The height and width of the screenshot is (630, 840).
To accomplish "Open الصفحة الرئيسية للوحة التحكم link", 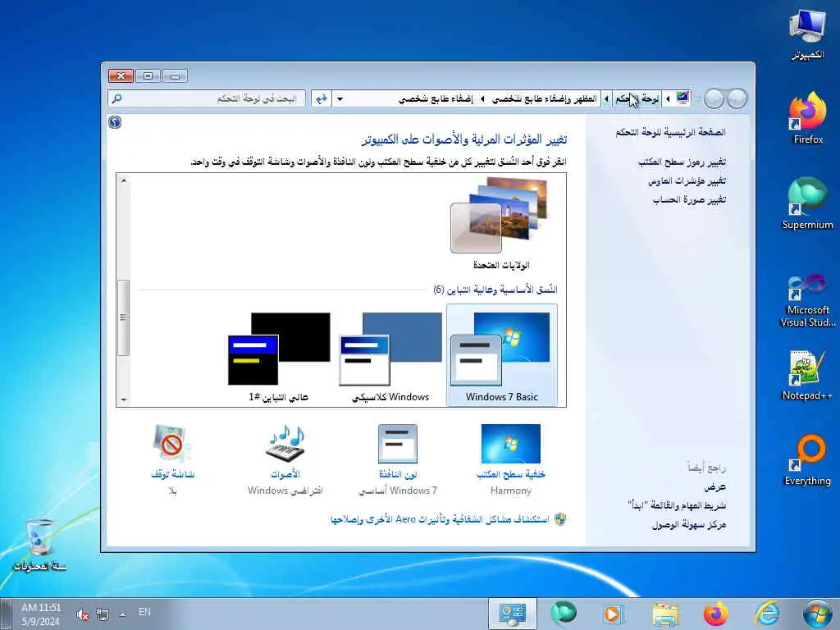I will tap(671, 132).
